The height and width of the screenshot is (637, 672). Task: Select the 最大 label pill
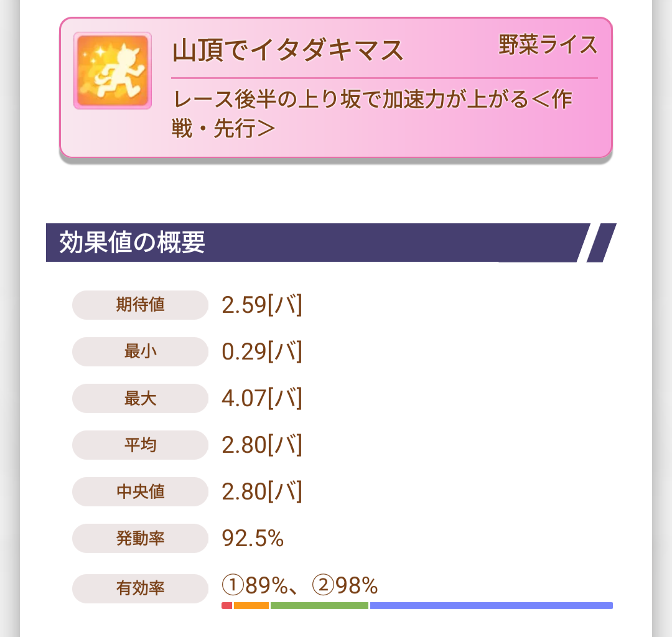(x=140, y=398)
